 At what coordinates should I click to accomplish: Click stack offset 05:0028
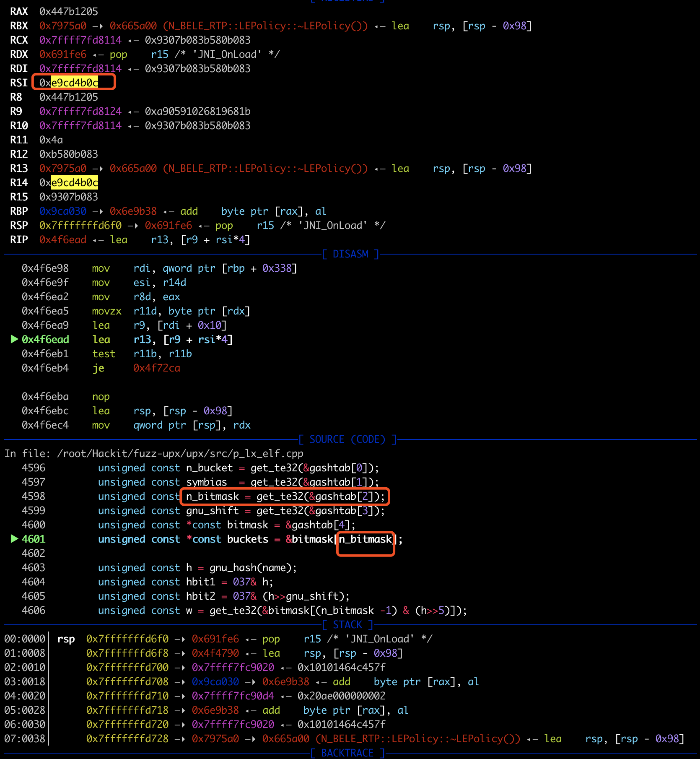click(25, 710)
